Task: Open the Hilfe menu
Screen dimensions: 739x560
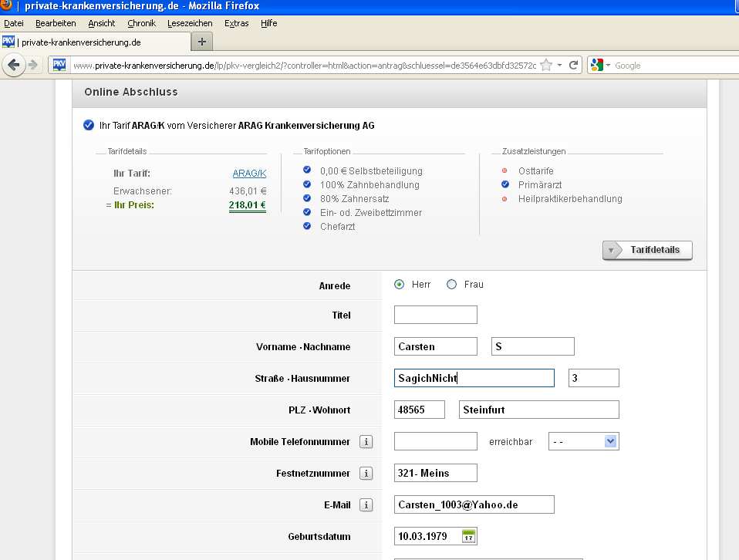Action: click(x=268, y=23)
